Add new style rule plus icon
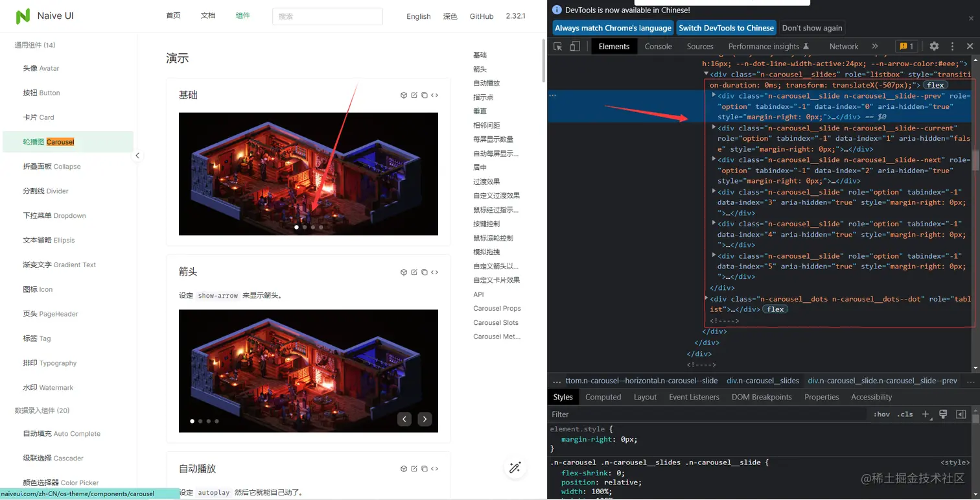Viewport: 980px width, 500px height. pyautogui.click(x=926, y=414)
